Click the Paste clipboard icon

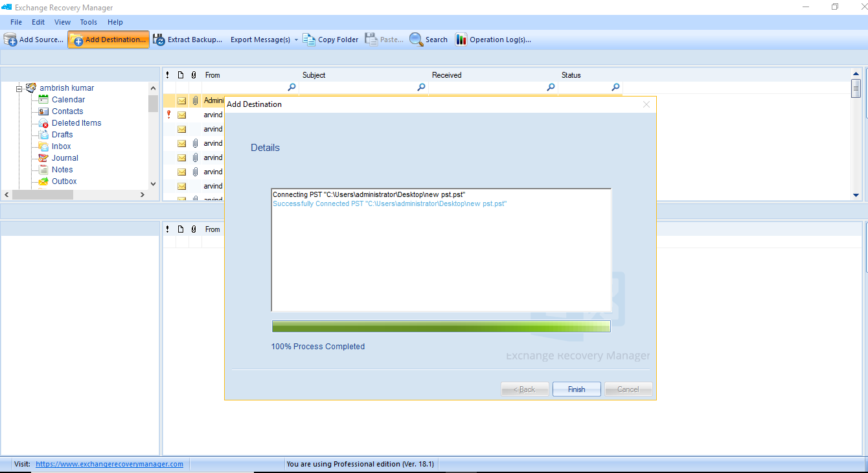pyautogui.click(x=371, y=40)
